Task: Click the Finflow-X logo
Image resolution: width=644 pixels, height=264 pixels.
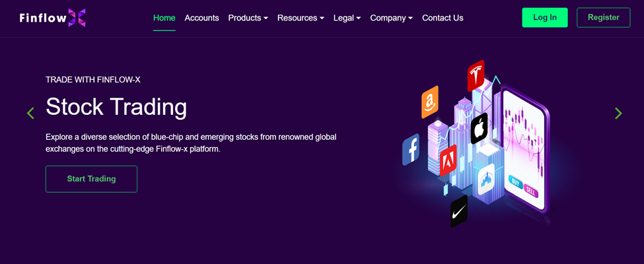Action: pos(52,18)
